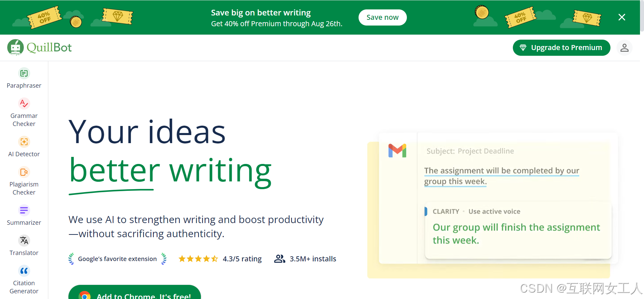Screen dimensions: 644x299
Task: Click the QuillBot robot logo
Action: (15, 47)
